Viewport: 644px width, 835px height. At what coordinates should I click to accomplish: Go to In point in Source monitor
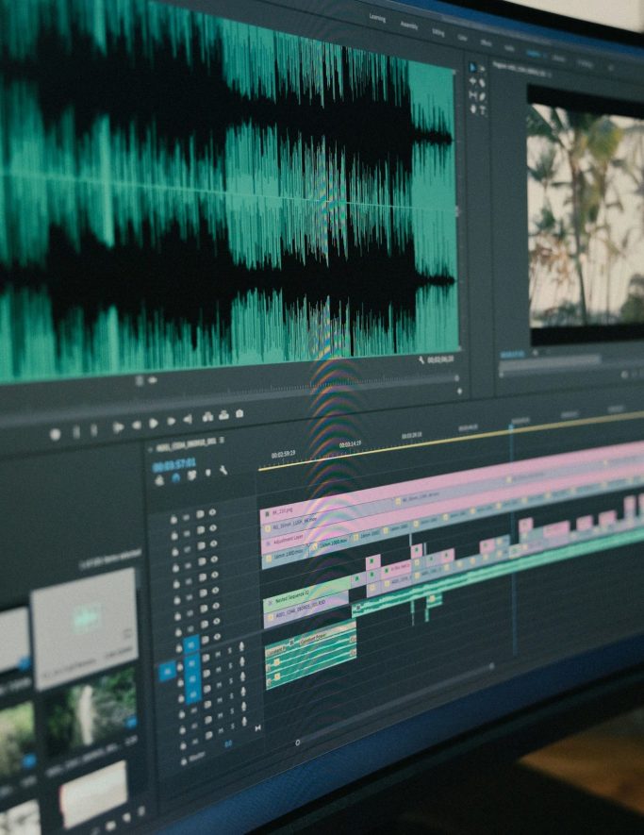(x=118, y=427)
